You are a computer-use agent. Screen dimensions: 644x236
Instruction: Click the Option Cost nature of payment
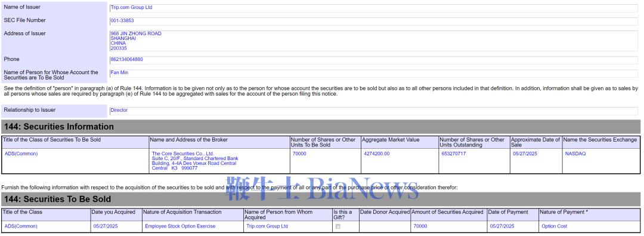(x=555, y=226)
